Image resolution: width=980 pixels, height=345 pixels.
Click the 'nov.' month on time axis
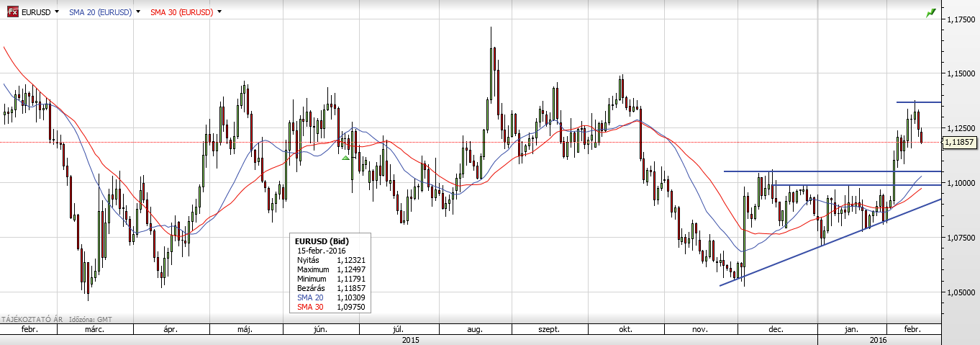click(700, 329)
